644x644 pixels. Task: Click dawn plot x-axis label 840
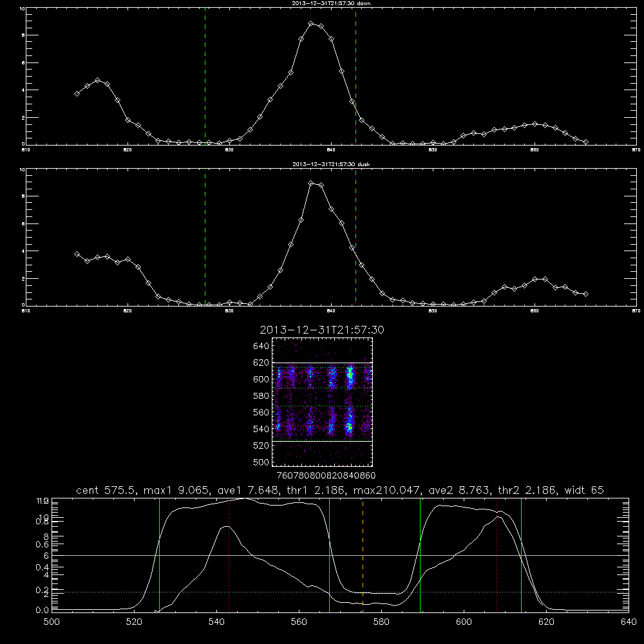(x=331, y=150)
